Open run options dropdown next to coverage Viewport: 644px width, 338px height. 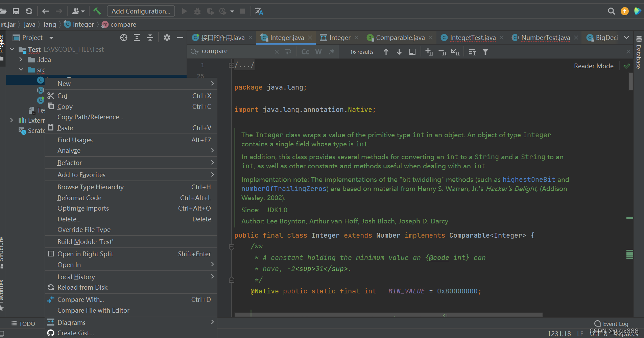pyautogui.click(x=232, y=11)
